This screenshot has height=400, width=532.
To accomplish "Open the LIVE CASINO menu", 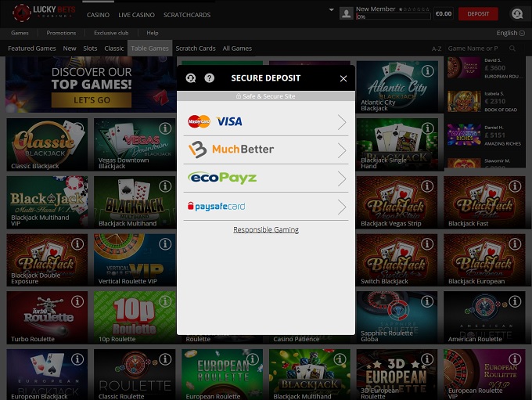I will 136,14.
